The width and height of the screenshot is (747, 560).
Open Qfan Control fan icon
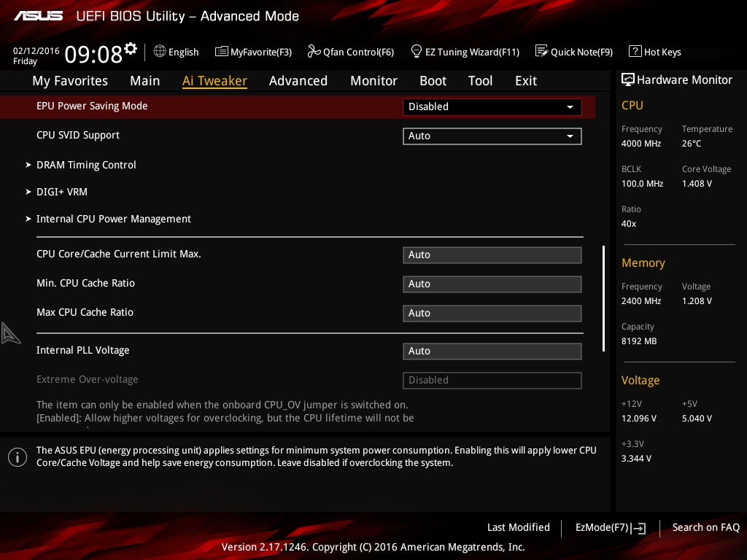pyautogui.click(x=314, y=51)
